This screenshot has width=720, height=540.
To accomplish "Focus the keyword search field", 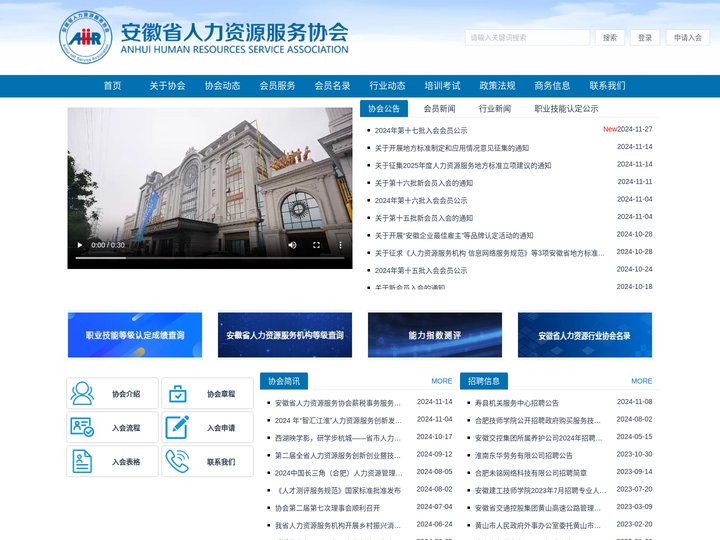I will pos(527,38).
